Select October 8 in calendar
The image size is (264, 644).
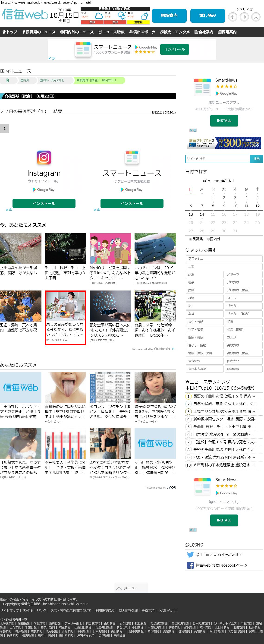pos(213,206)
